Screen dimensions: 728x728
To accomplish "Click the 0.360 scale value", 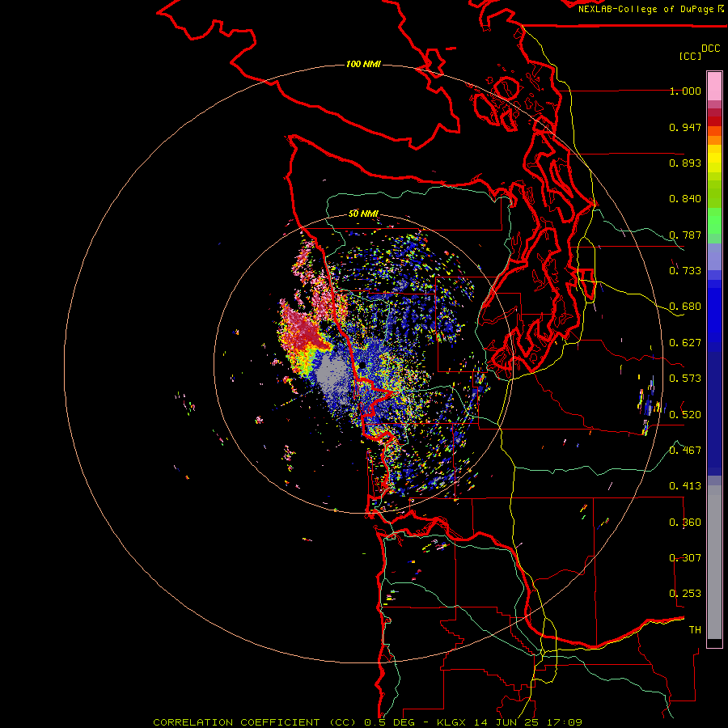I will (685, 523).
